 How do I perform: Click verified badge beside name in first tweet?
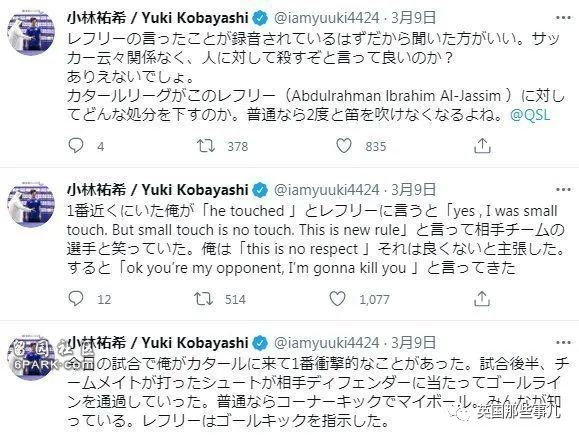260,18
